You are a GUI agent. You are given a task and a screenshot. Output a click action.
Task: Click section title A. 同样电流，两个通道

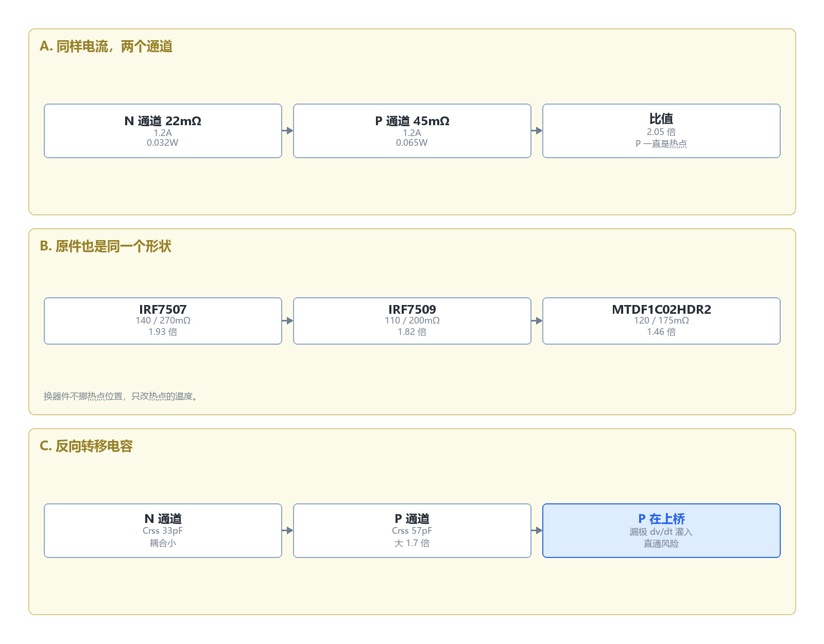(106, 46)
